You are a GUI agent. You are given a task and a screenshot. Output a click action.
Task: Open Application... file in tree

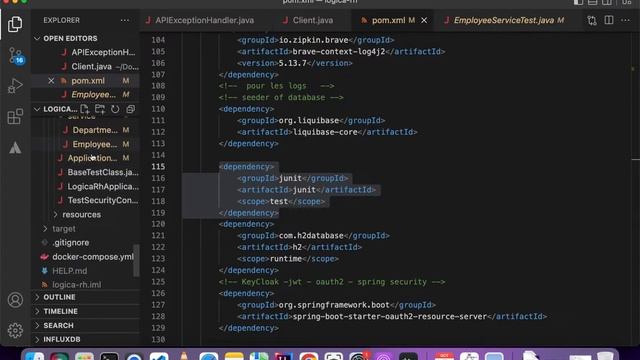92,158
